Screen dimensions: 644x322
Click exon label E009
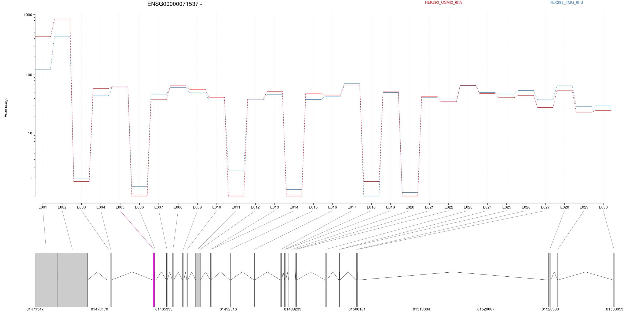coord(197,207)
